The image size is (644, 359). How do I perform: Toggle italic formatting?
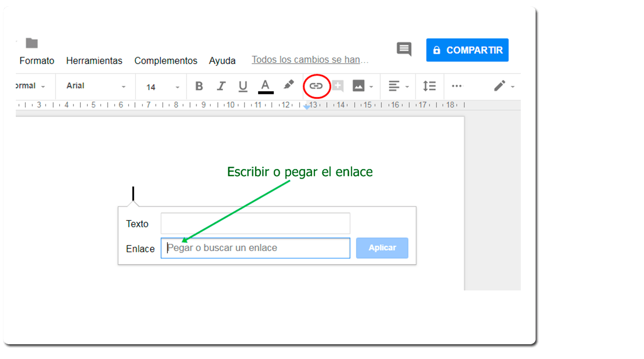(221, 86)
